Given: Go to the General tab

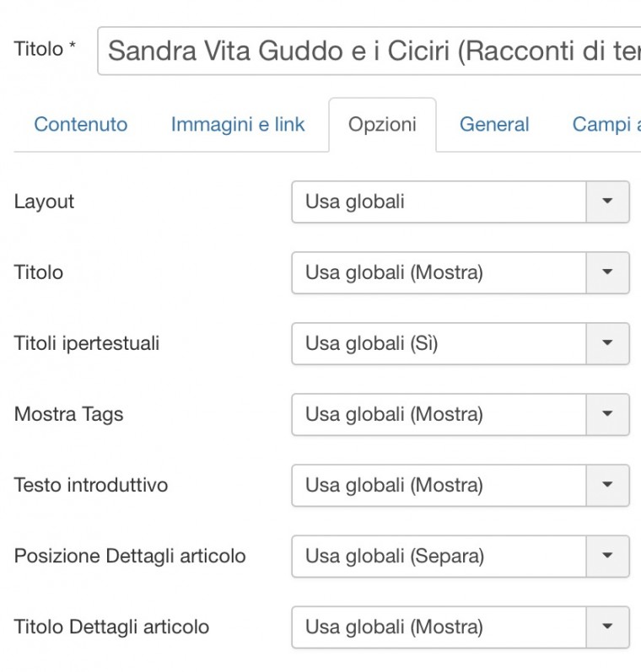Looking at the screenshot, I should click(x=494, y=125).
